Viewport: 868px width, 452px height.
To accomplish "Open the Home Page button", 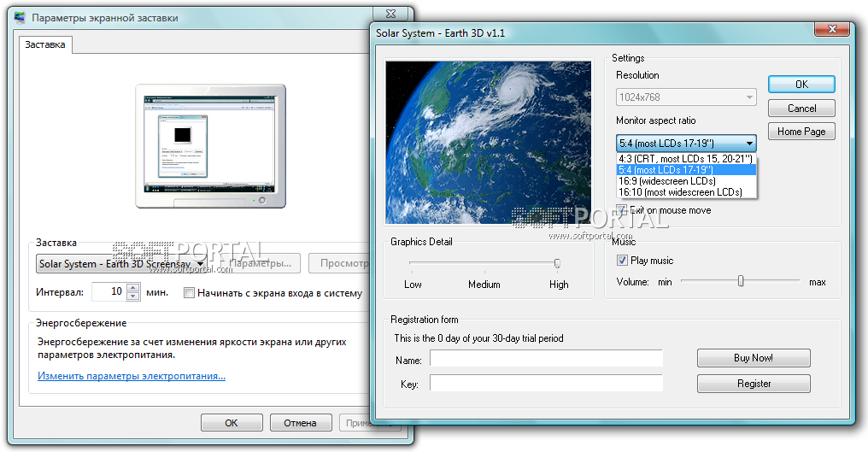I will tap(801, 132).
